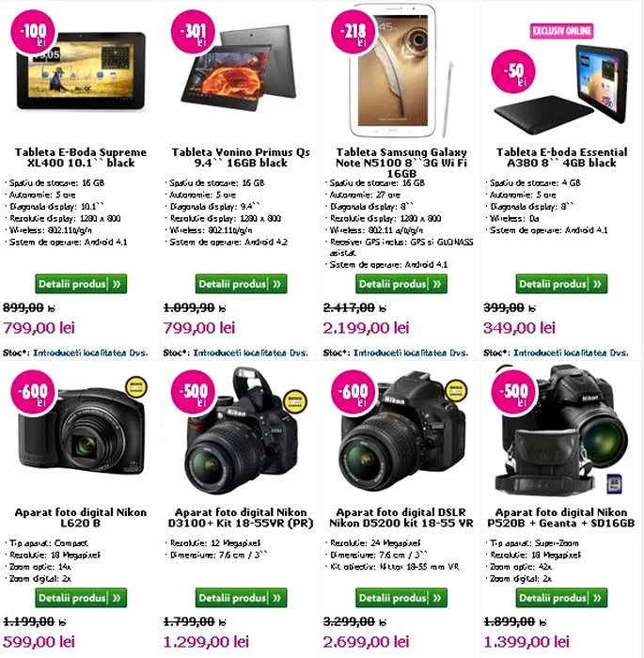644x658 pixels.
Task: Click the Exclusiv Online pink label
Action: point(561,31)
